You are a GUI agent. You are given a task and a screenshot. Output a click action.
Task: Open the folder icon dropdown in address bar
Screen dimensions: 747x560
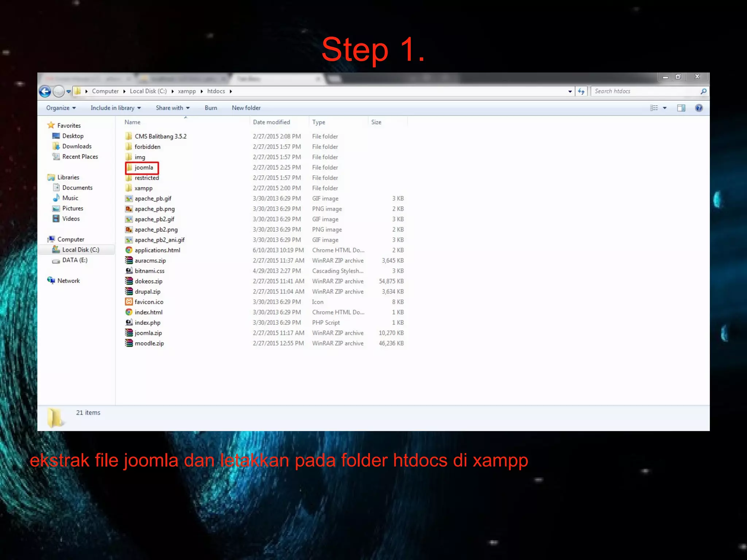coord(86,91)
